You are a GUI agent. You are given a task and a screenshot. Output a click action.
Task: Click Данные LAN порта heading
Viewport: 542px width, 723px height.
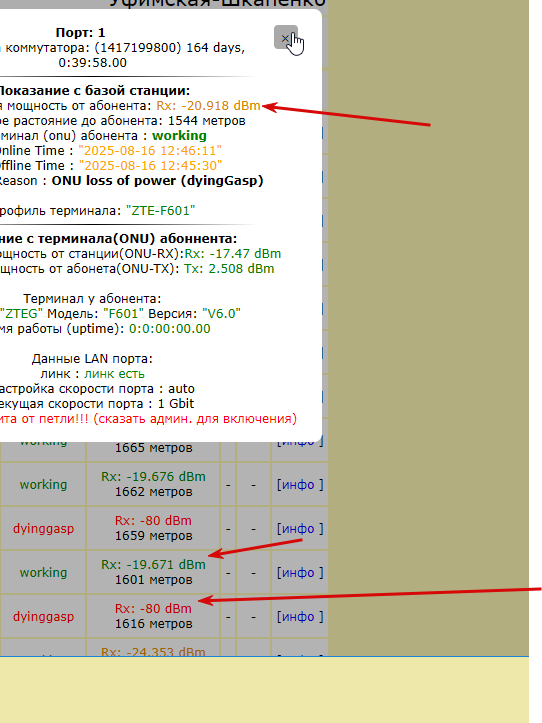click(92, 359)
